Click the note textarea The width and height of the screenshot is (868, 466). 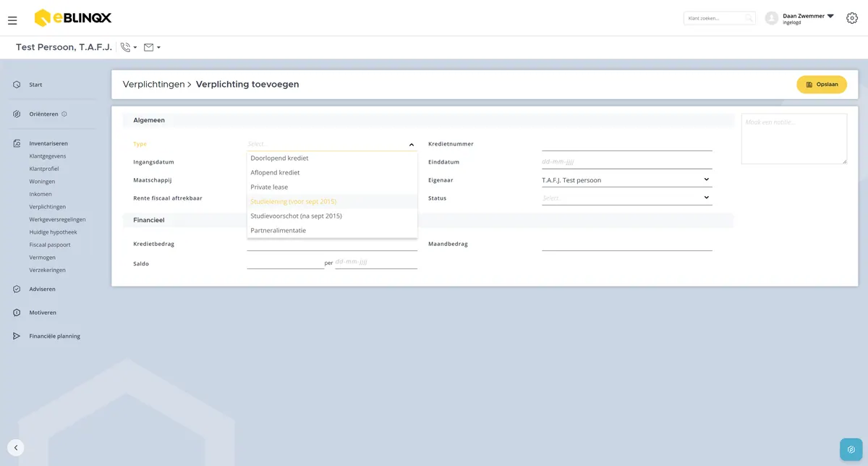tap(794, 139)
